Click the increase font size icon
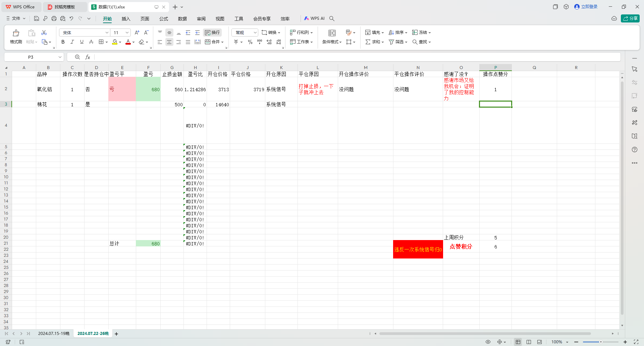Image resolution: width=644 pixels, height=346 pixels. [x=137, y=33]
